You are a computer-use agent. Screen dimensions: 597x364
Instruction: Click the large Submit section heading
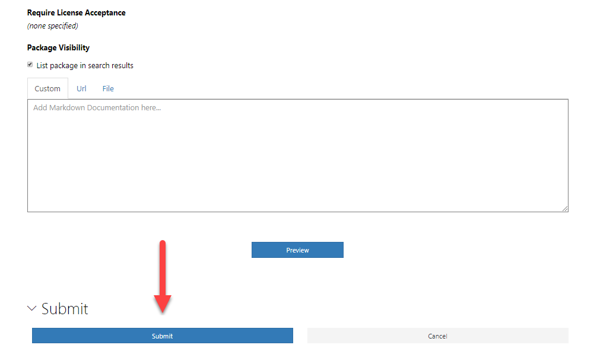(x=65, y=308)
